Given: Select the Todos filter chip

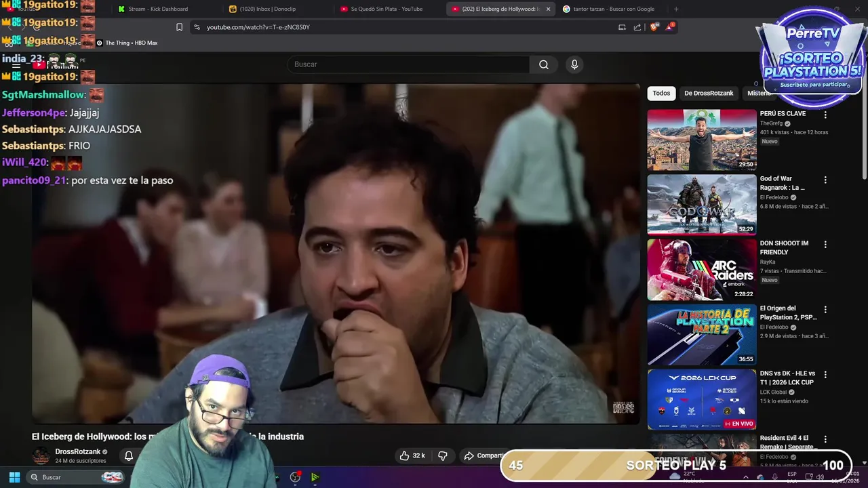Looking at the screenshot, I should click(x=661, y=93).
